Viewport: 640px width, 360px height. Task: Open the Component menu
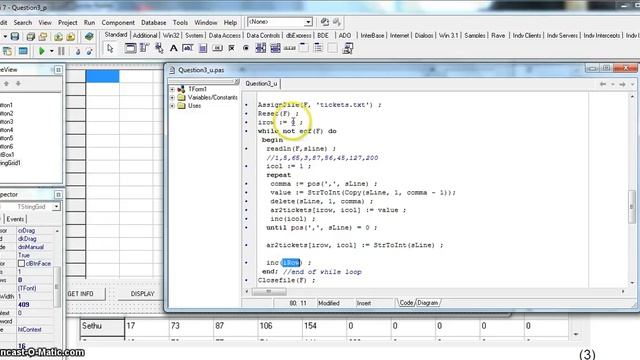(118, 22)
